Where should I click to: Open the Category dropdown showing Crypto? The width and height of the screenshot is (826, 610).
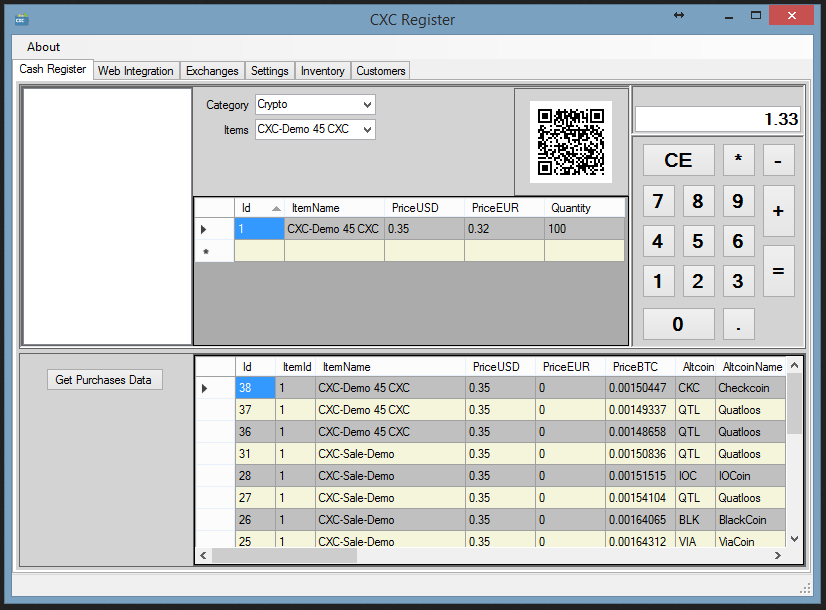coord(315,104)
